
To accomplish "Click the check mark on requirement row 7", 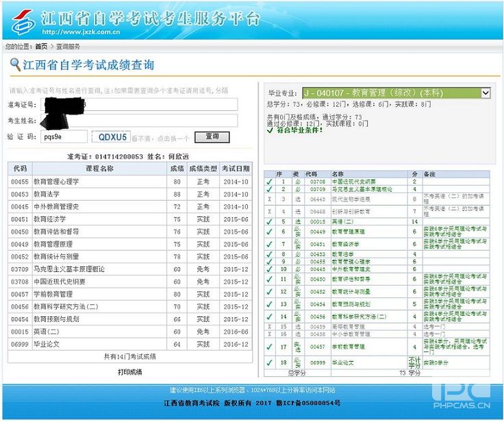I will tap(269, 244).
